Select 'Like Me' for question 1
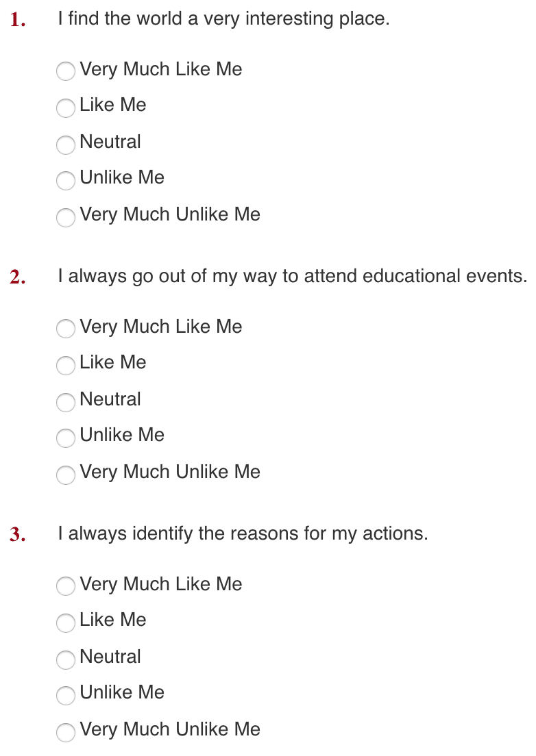This screenshot has width=536, height=756. pos(66,108)
